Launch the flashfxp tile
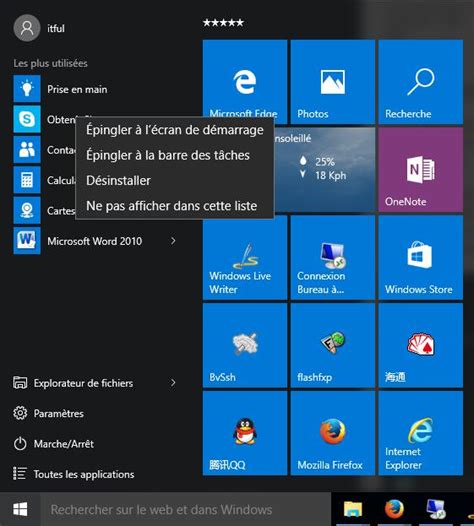The height and width of the screenshot is (526, 474). click(333, 345)
